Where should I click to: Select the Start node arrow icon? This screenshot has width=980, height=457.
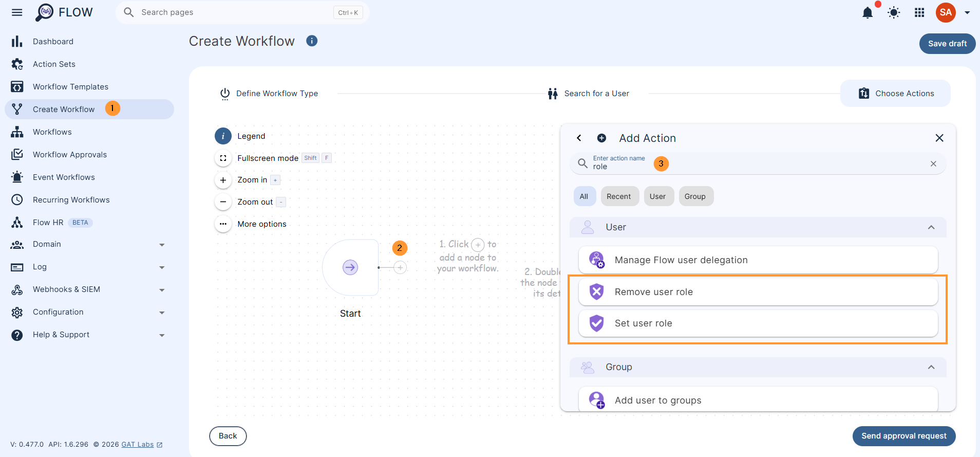click(350, 267)
